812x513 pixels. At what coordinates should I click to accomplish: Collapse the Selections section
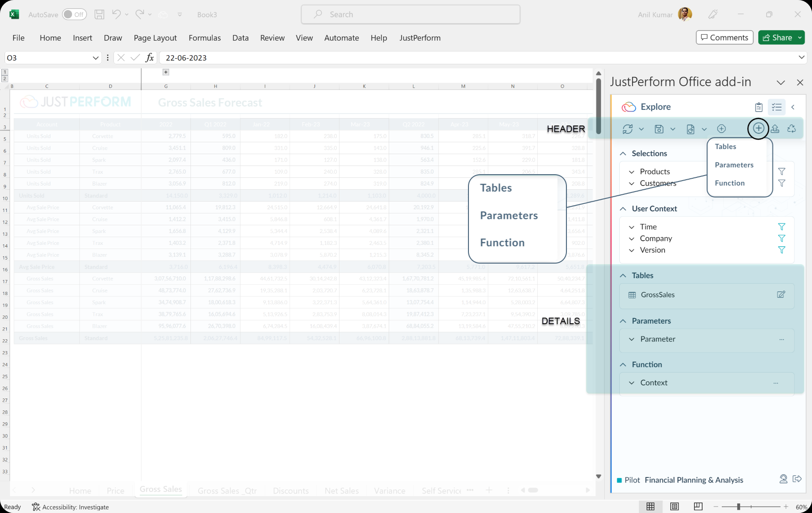[623, 153]
